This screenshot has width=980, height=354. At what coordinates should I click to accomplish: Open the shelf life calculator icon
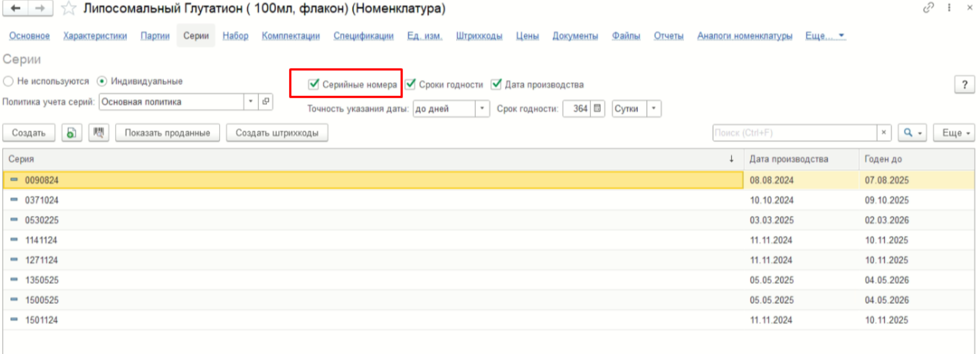pyautogui.click(x=597, y=109)
